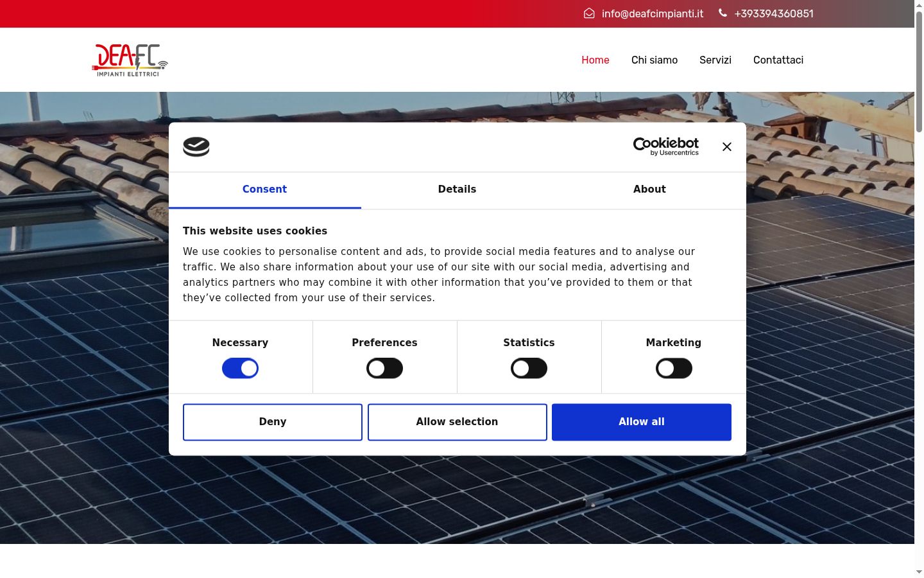Click the phone icon in top bar

pyautogui.click(x=723, y=13)
